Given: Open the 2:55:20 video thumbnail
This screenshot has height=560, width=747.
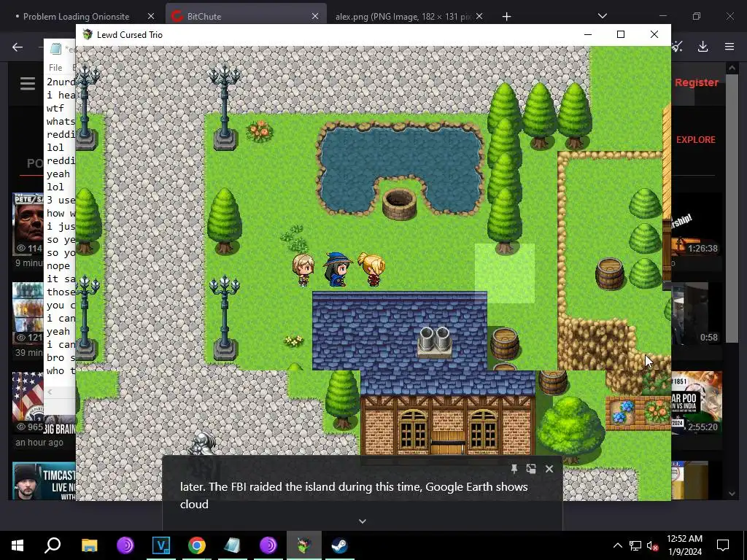Looking at the screenshot, I should 697,402.
